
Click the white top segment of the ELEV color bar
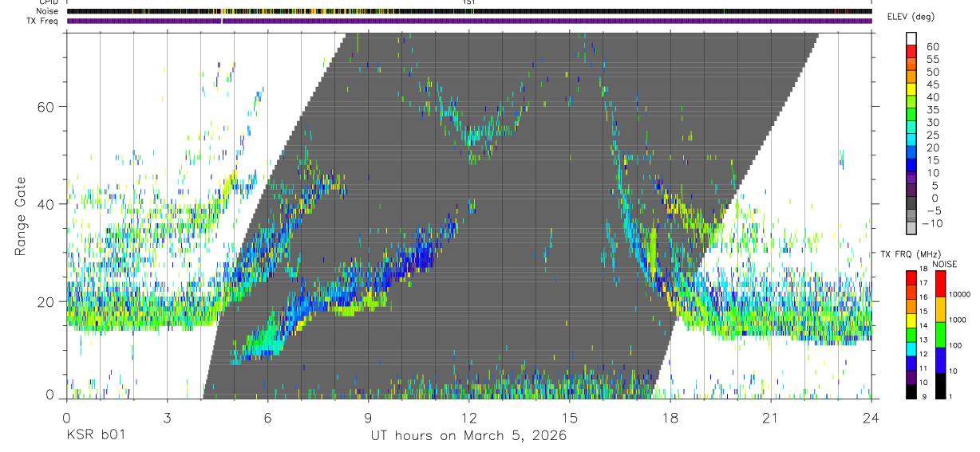(x=911, y=38)
